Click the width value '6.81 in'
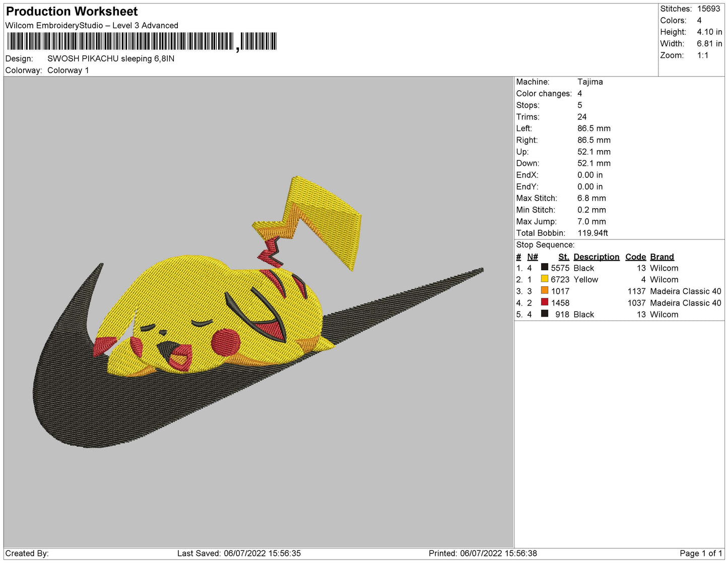 pos(709,43)
